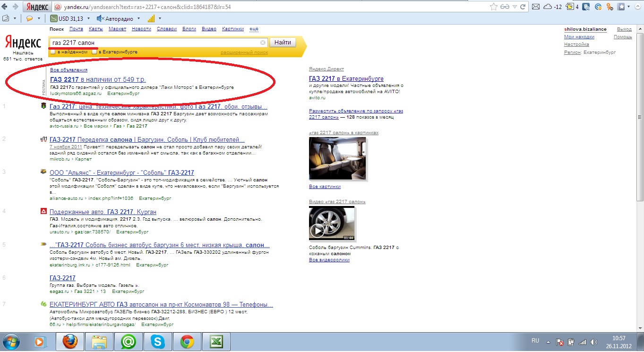The height and width of the screenshot is (352, 644).
Task: Open the Блоги service link
Action: coord(189,29)
